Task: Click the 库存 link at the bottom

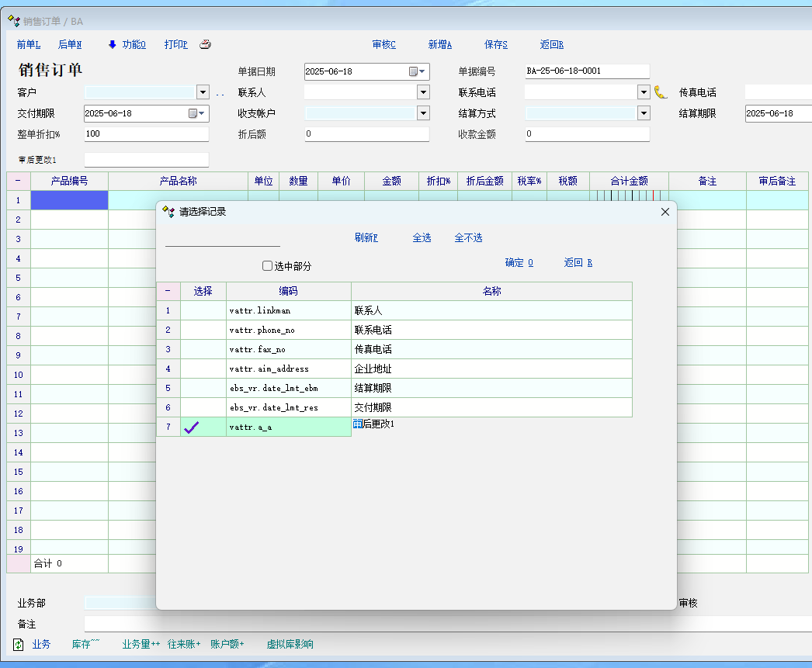Action: 85,644
